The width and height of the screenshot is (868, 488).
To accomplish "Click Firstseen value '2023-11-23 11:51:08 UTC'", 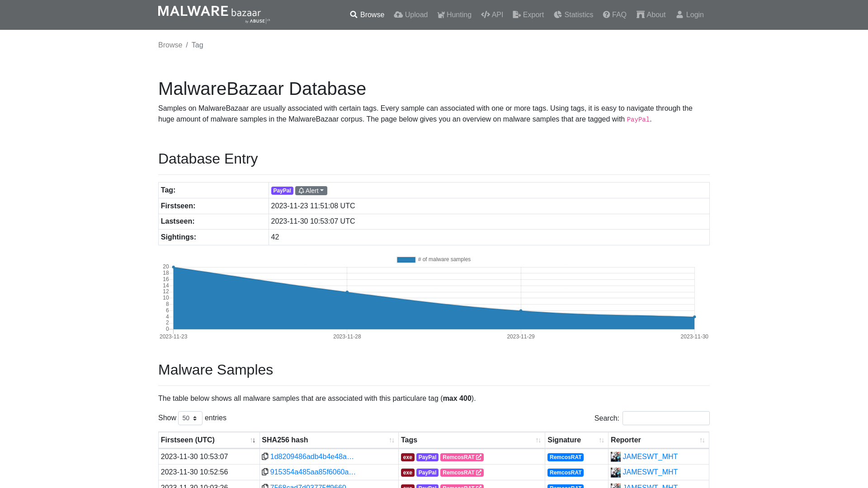I will click(313, 206).
